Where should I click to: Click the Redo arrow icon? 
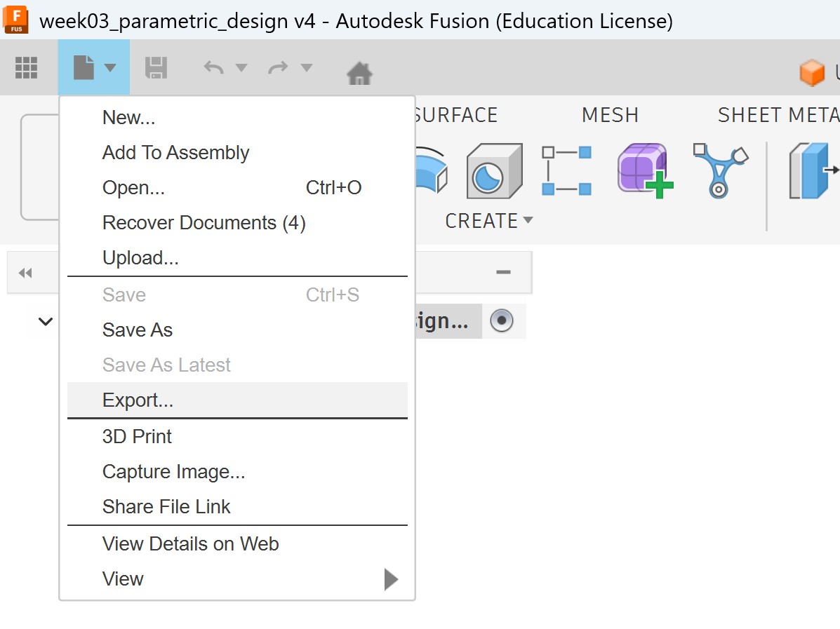coord(279,68)
